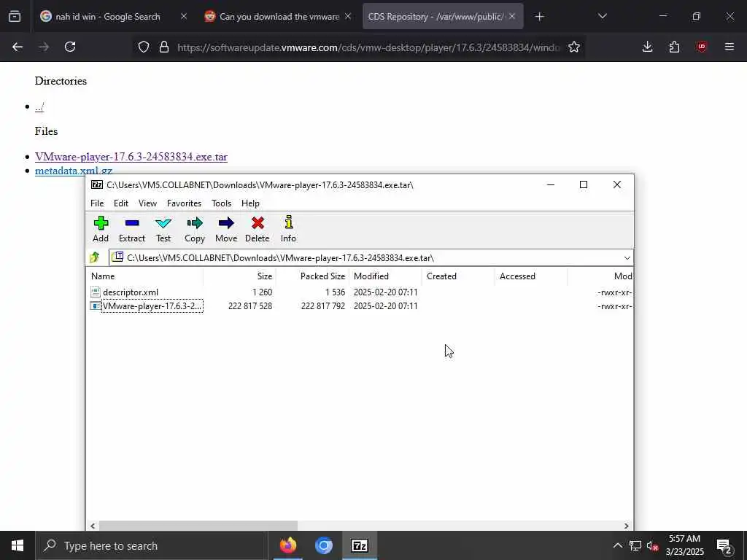
Task: Reload the current page in Firefox
Action: [70, 47]
